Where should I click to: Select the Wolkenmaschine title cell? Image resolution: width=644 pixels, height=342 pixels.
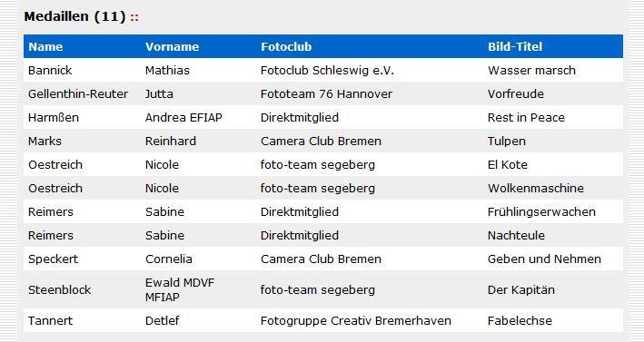click(x=536, y=188)
